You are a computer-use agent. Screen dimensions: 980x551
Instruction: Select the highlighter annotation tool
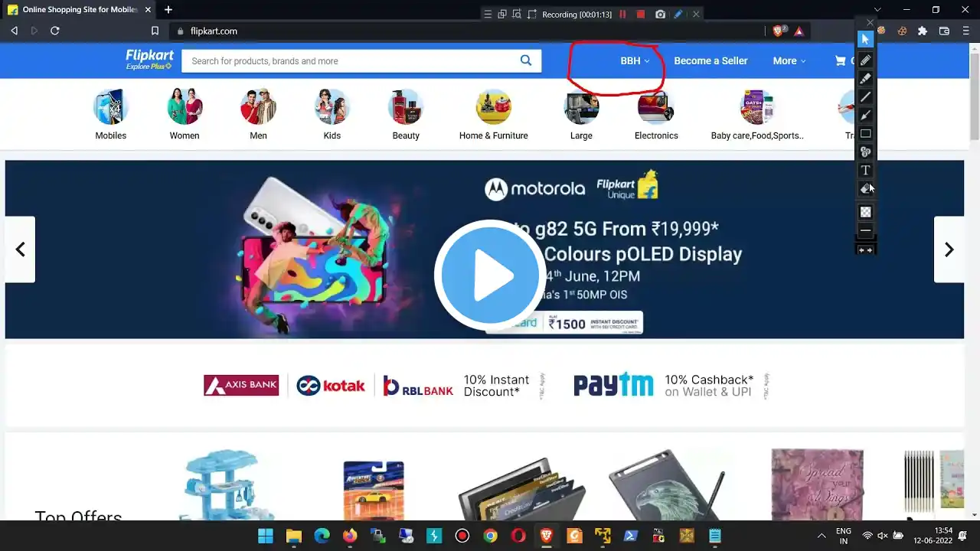coord(865,78)
